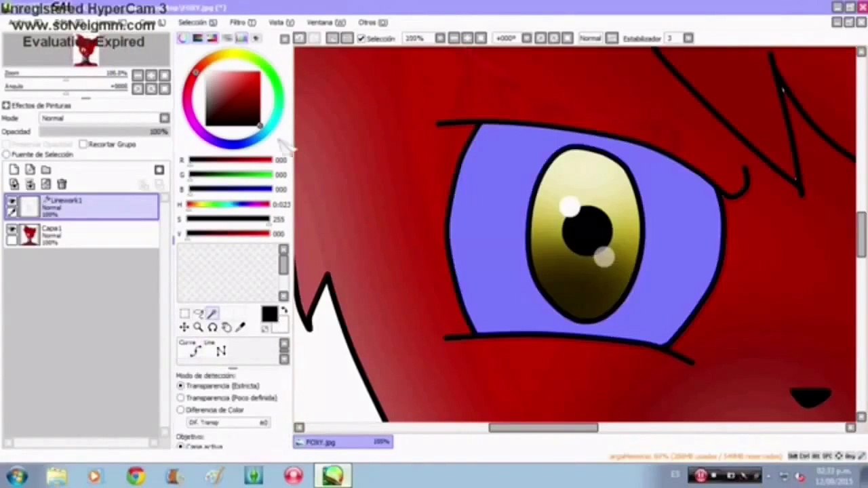This screenshot has width=868, height=488.
Task: Click the Green channel color slider
Action: (231, 175)
